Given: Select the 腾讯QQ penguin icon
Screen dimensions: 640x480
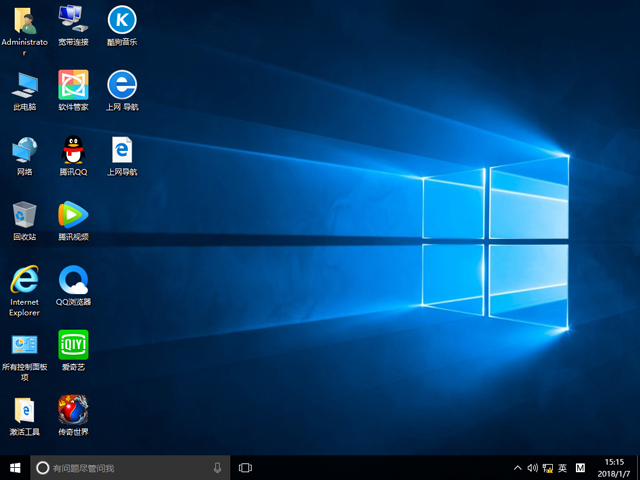Looking at the screenshot, I should tap(73, 150).
